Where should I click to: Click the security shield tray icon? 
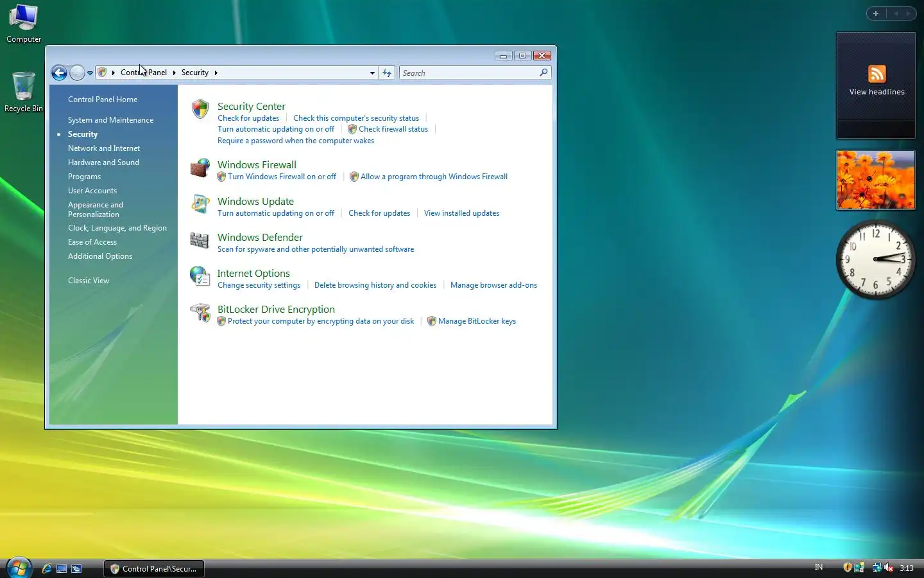[x=848, y=567]
